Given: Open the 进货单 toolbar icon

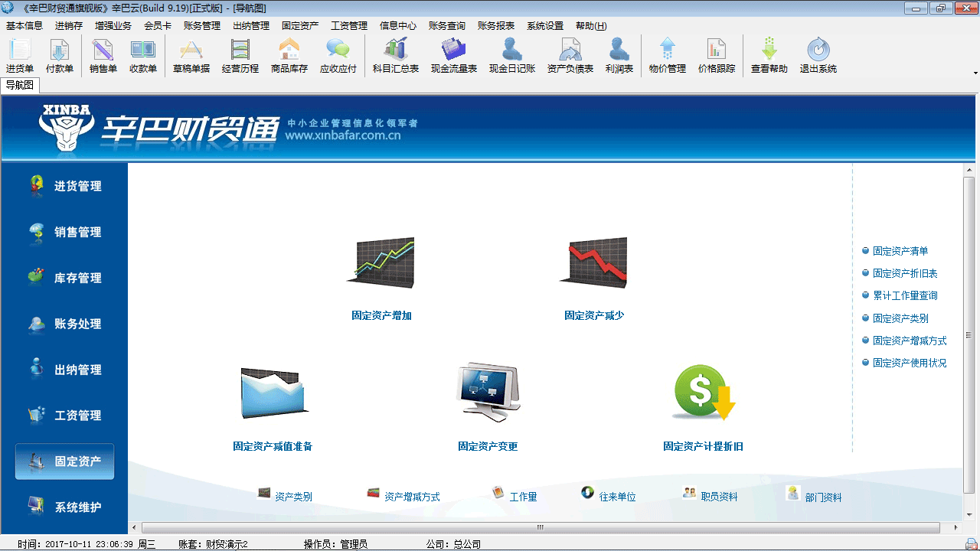Looking at the screenshot, I should 20,56.
